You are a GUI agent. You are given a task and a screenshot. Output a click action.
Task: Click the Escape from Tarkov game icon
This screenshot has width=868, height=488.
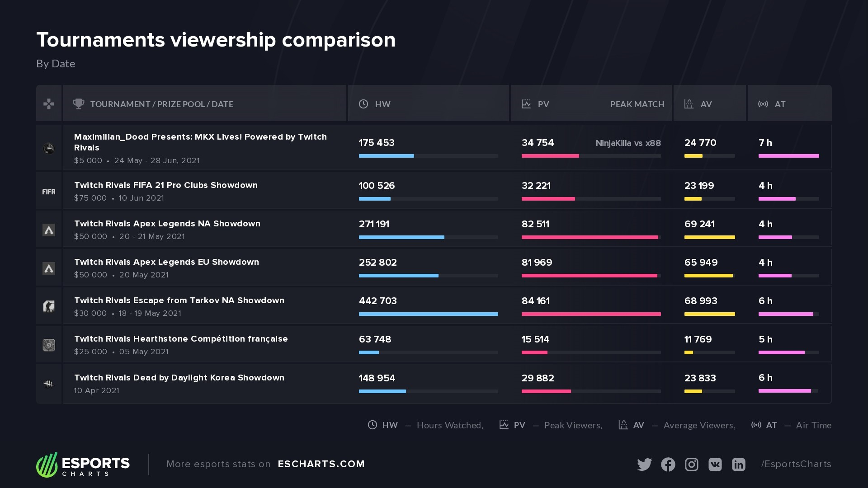click(x=49, y=307)
